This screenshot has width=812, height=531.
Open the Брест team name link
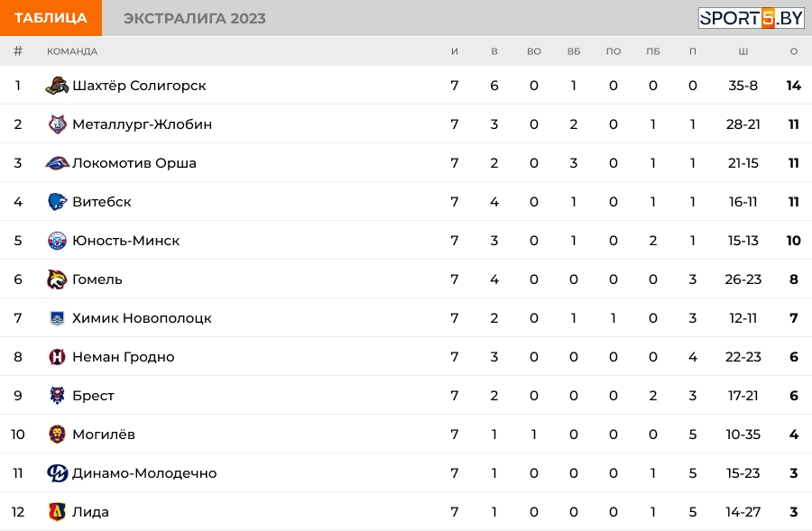[93, 396]
